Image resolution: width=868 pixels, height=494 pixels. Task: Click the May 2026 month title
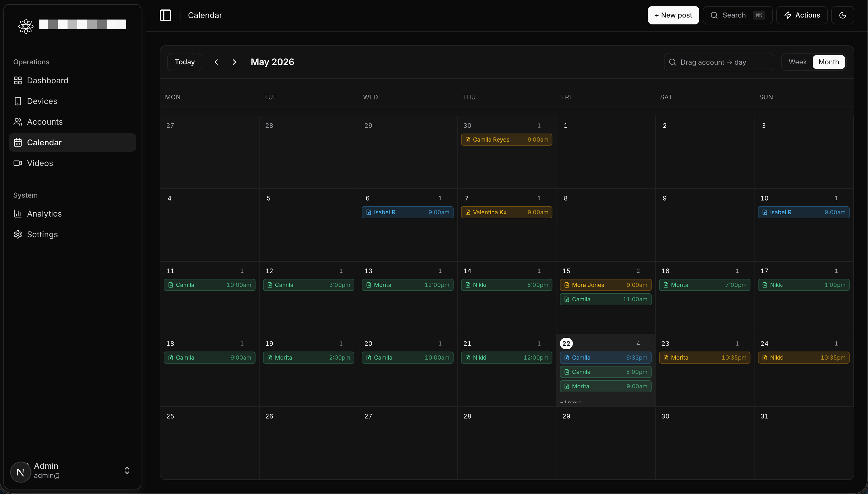coord(272,62)
